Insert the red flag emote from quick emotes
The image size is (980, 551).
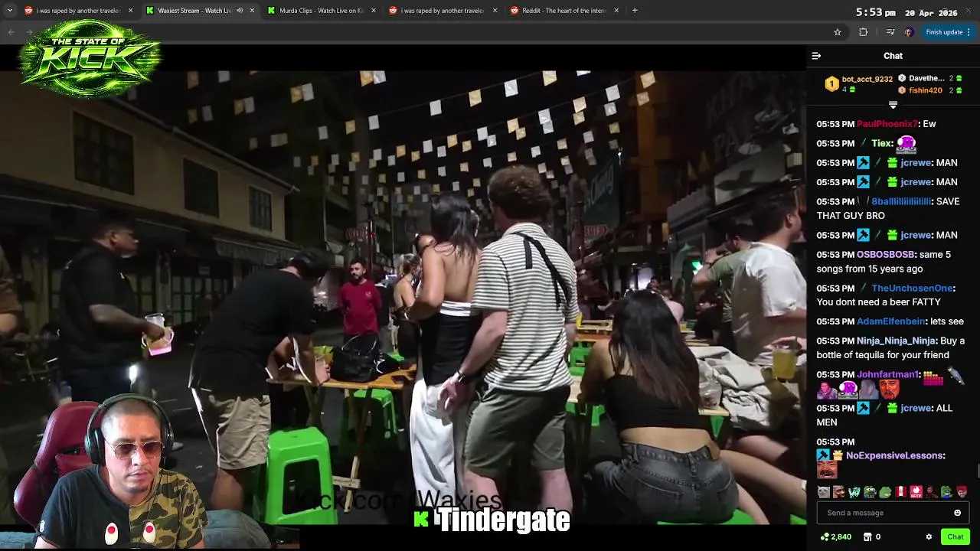pos(900,492)
